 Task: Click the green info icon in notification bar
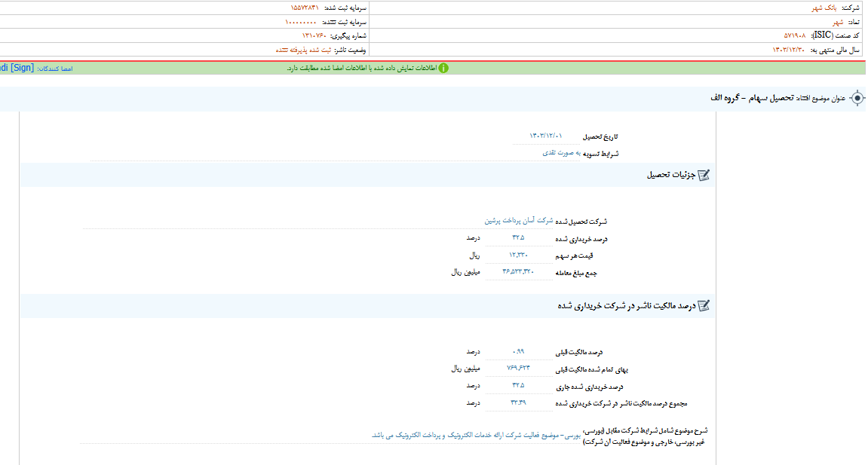point(444,68)
